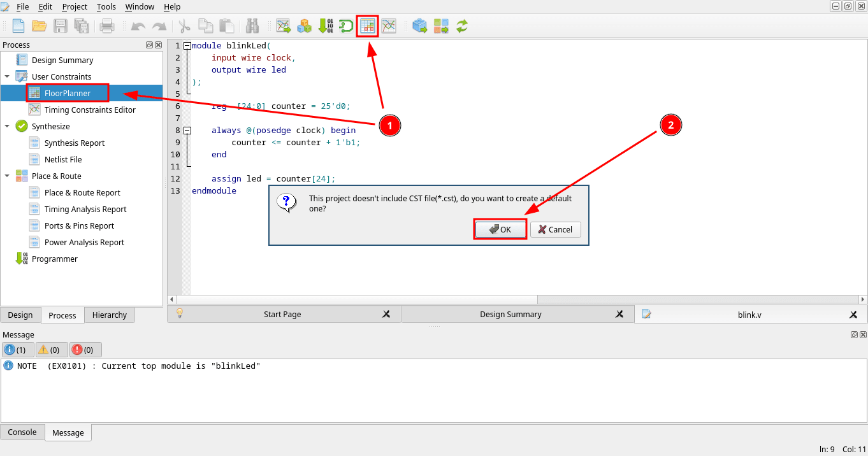Collapse the Synthesize tree node
The width and height of the screenshot is (868, 456).
(7, 126)
